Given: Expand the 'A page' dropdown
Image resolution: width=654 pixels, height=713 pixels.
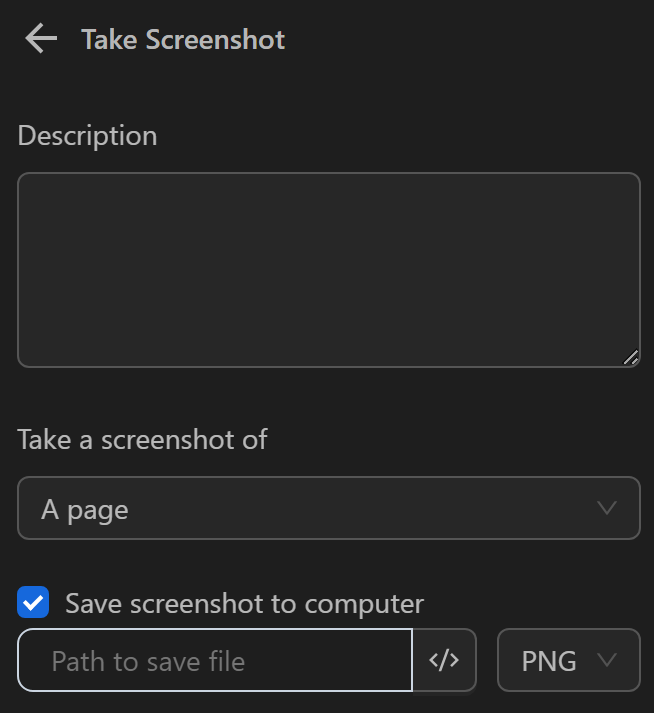Looking at the screenshot, I should point(328,510).
